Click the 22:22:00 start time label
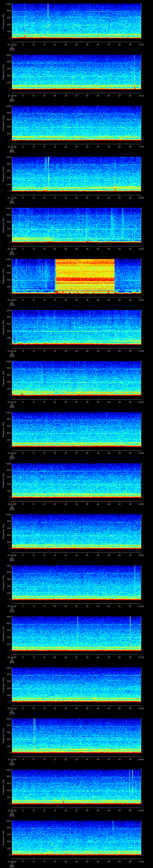 (12, 453)
